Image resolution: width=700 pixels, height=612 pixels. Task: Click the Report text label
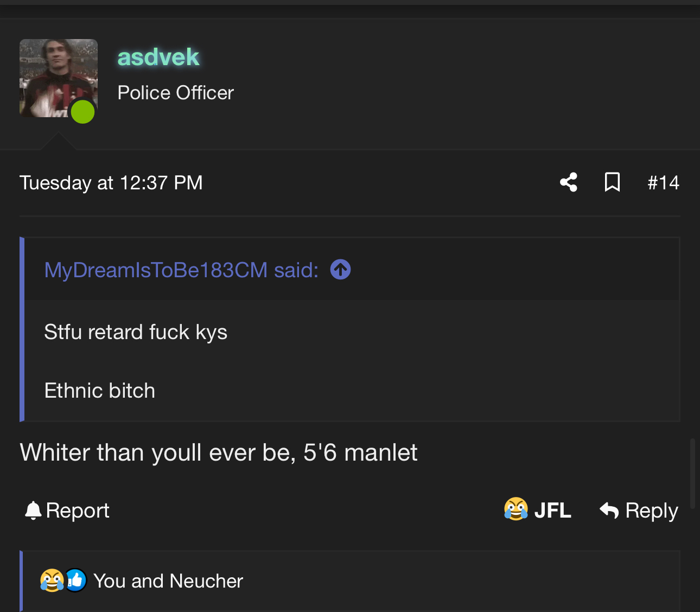pyautogui.click(x=78, y=511)
